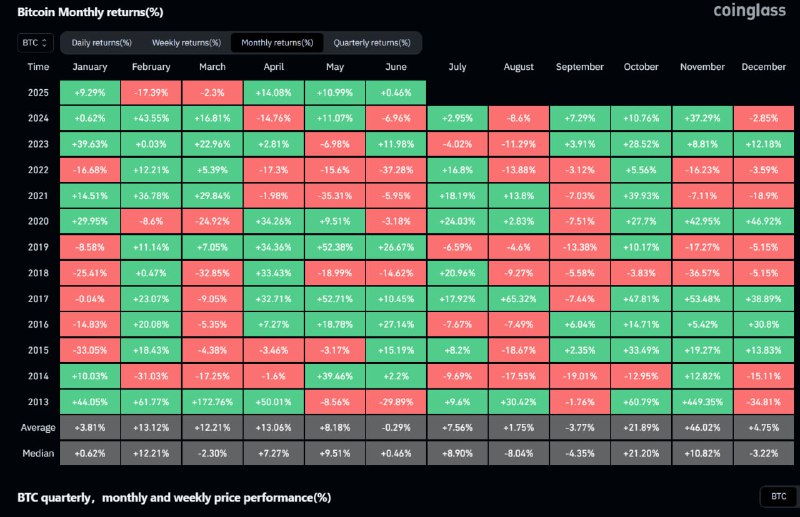Click the 2024 February +43.55% cell

click(x=151, y=118)
